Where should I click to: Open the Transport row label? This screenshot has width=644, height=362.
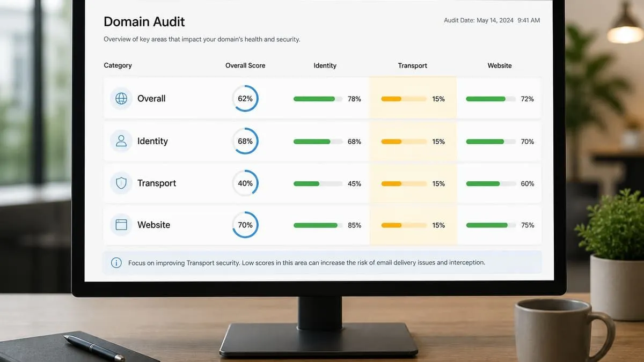157,183
